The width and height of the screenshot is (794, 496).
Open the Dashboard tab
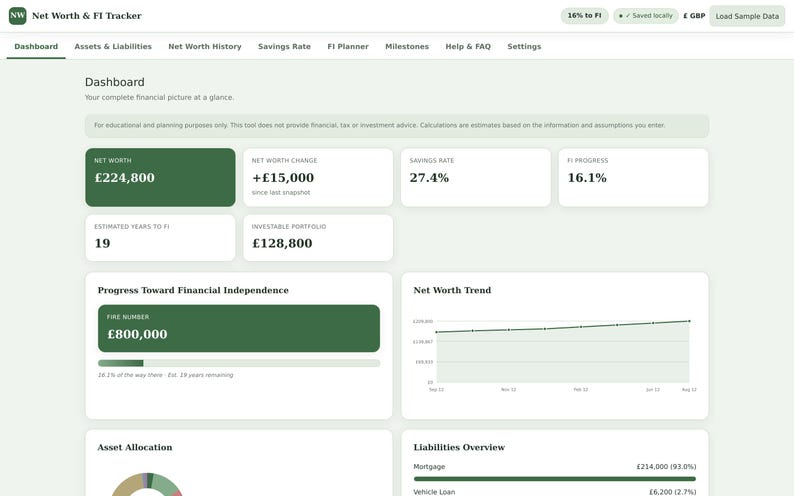pos(36,47)
